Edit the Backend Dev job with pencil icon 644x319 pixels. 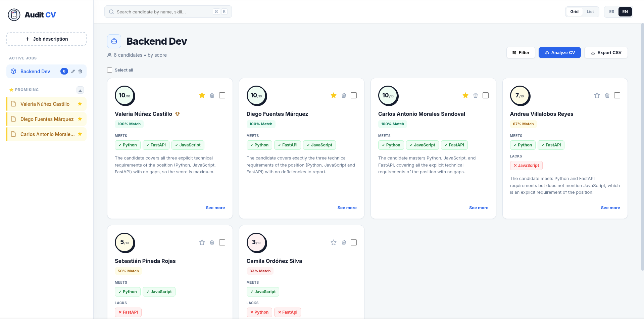[x=73, y=72]
